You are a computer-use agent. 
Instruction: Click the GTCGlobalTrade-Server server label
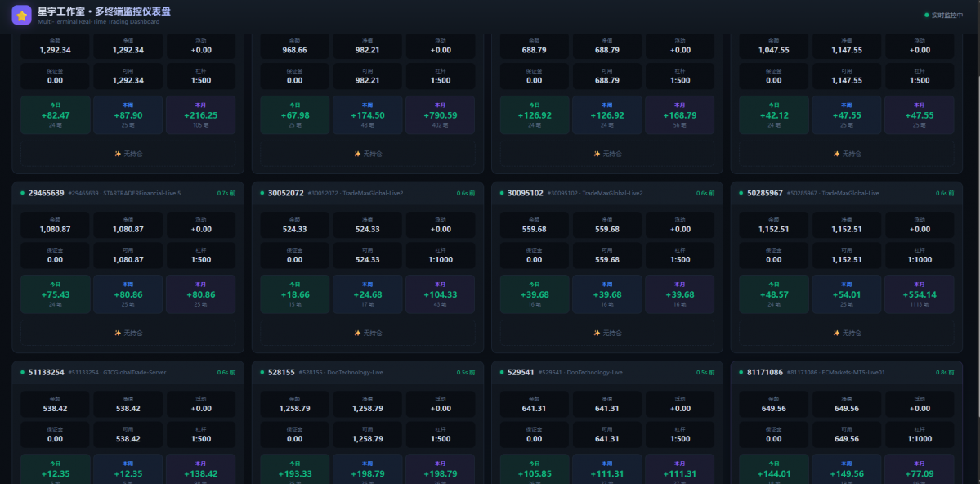pyautogui.click(x=134, y=373)
